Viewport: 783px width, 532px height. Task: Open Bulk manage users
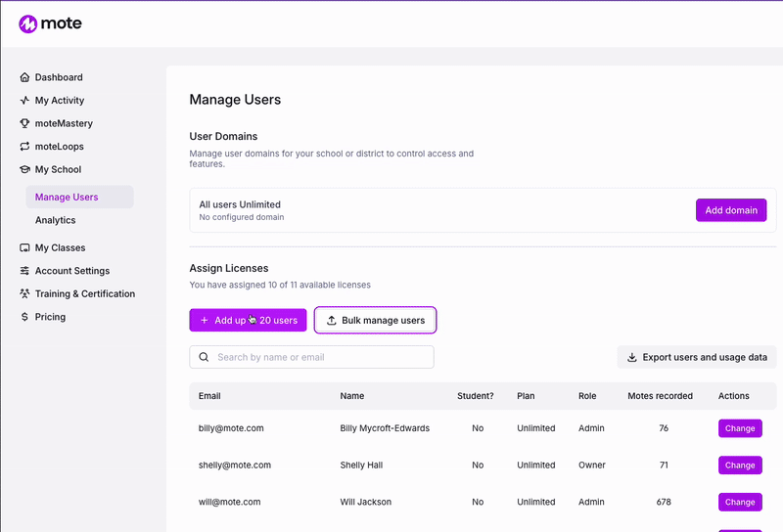tap(376, 320)
